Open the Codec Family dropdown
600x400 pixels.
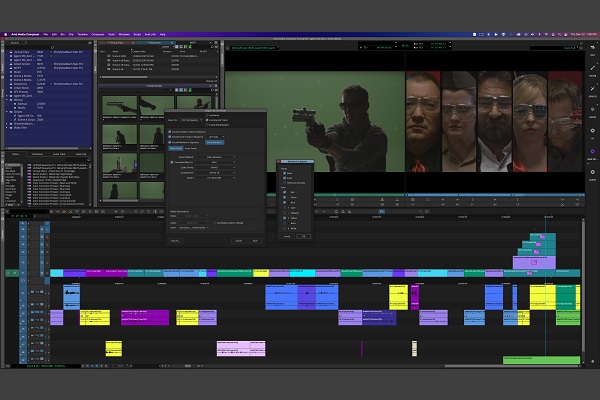coord(215,167)
